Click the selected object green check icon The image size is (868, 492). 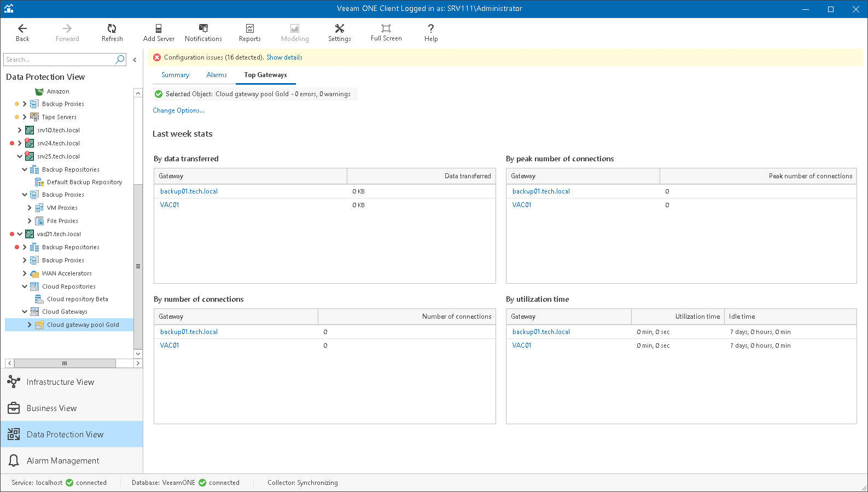(x=159, y=94)
